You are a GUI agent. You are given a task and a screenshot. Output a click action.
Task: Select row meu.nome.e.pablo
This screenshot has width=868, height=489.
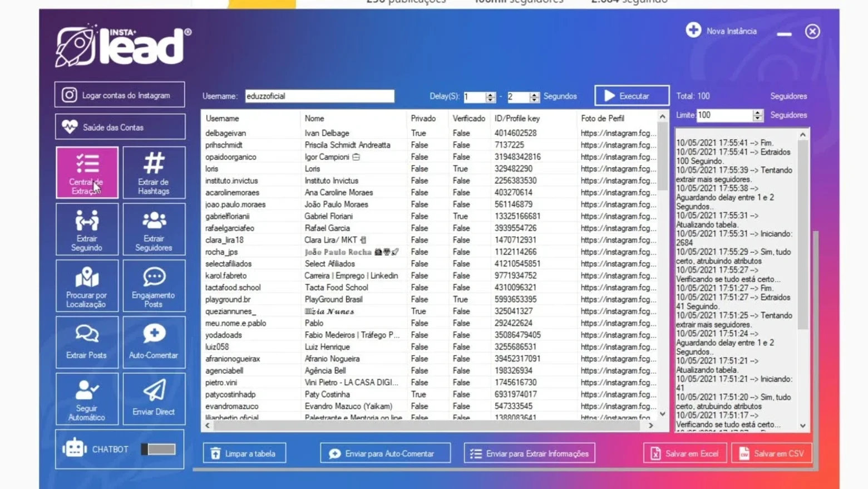(x=429, y=323)
